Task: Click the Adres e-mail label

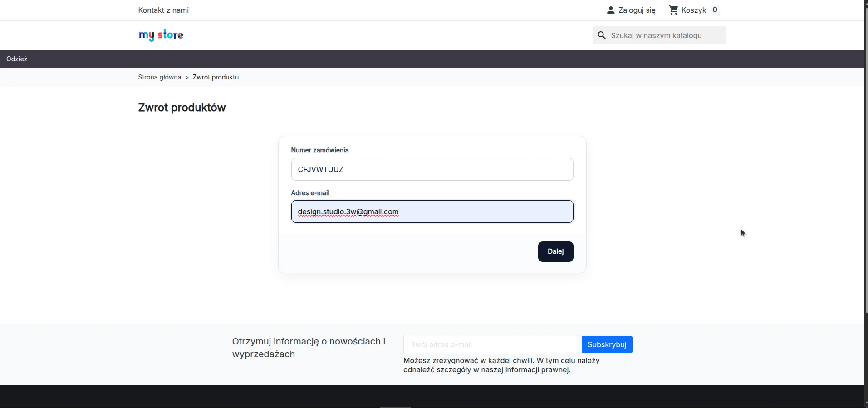Action: tap(310, 193)
